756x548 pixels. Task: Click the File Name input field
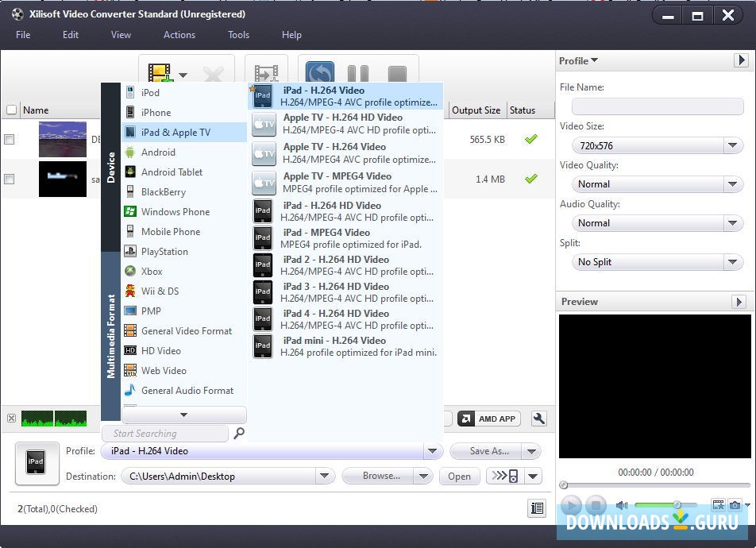click(658, 106)
